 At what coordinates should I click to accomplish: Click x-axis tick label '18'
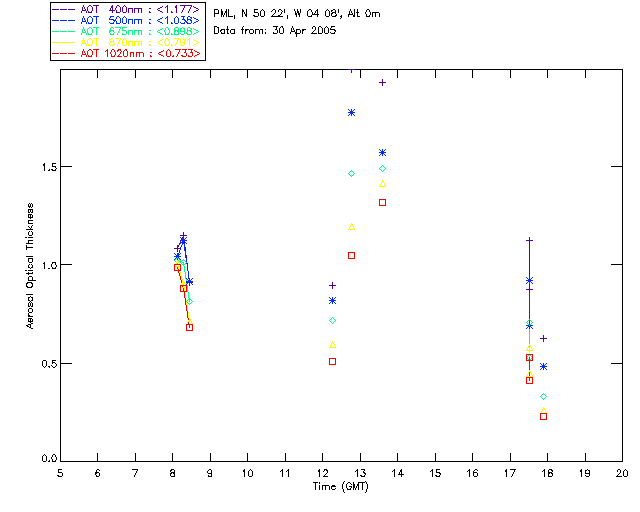point(547,473)
